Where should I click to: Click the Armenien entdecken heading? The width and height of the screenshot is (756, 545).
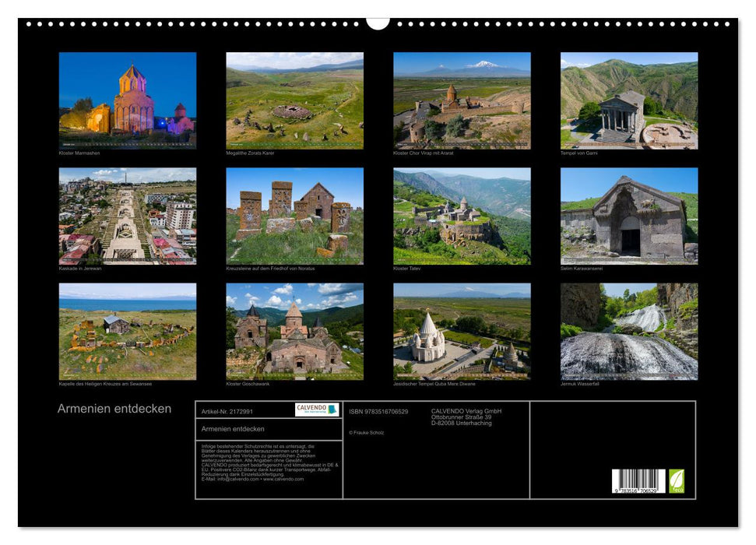click(113, 406)
